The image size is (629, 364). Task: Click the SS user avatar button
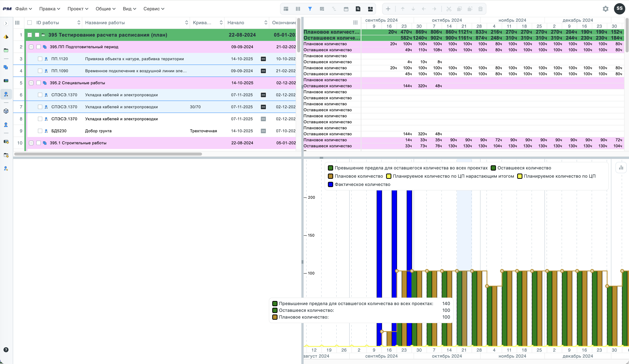pos(619,9)
